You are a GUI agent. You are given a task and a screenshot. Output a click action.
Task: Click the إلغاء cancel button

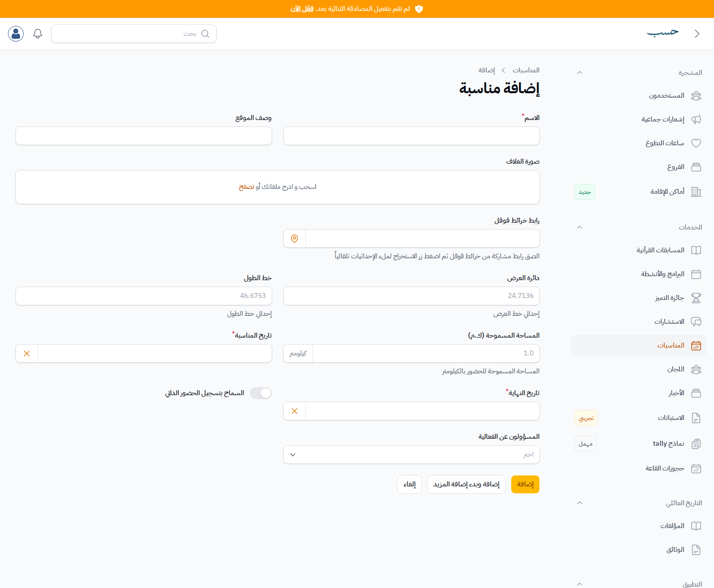(x=410, y=484)
